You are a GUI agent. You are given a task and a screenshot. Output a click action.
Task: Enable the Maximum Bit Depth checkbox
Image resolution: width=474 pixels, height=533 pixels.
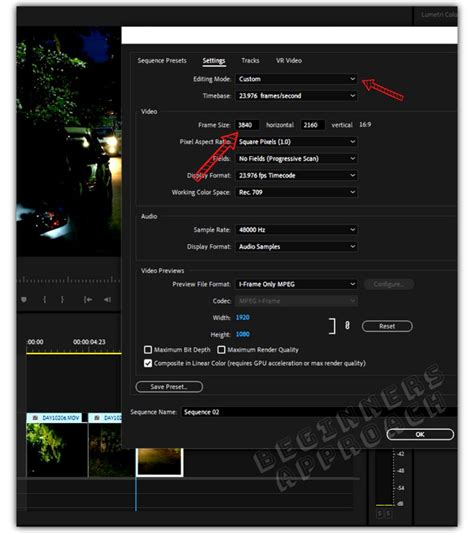148,349
